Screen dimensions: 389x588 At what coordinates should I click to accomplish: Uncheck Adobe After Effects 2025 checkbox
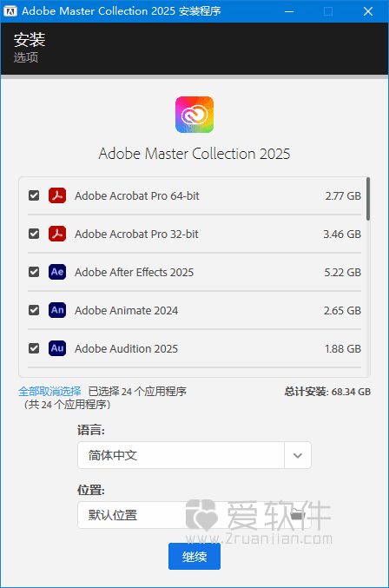[34, 272]
